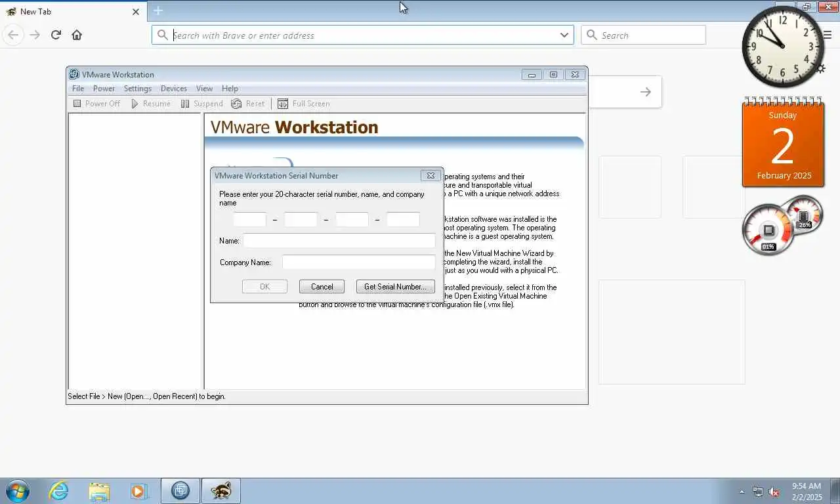Minimize the VMware Workstation window
This screenshot has height=504, width=840.
532,74
